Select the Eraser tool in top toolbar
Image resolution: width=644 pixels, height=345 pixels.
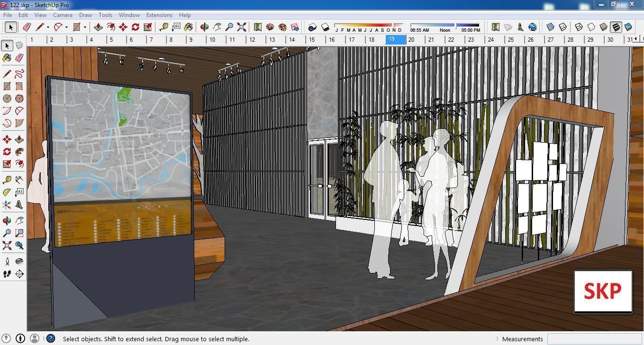(x=27, y=27)
